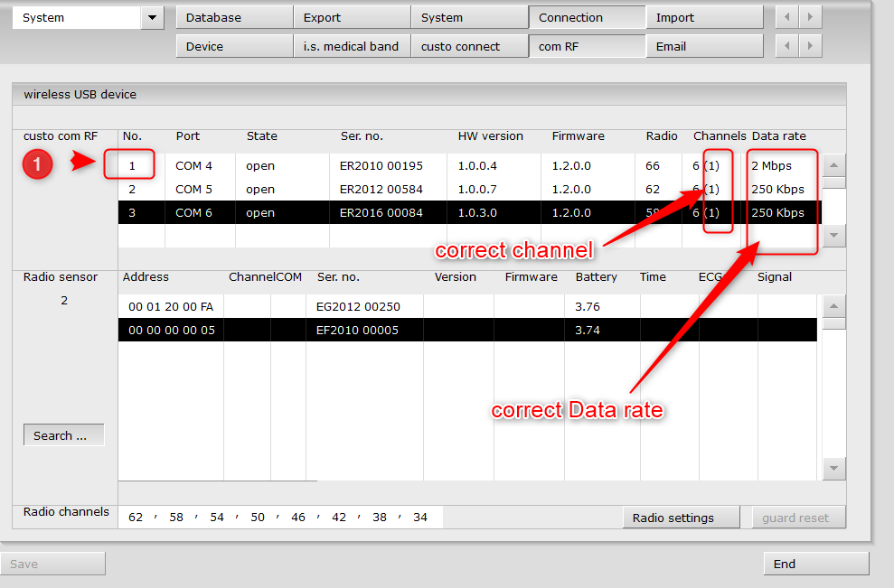Click the Port column header
The width and height of the screenshot is (894, 588).
(x=188, y=136)
